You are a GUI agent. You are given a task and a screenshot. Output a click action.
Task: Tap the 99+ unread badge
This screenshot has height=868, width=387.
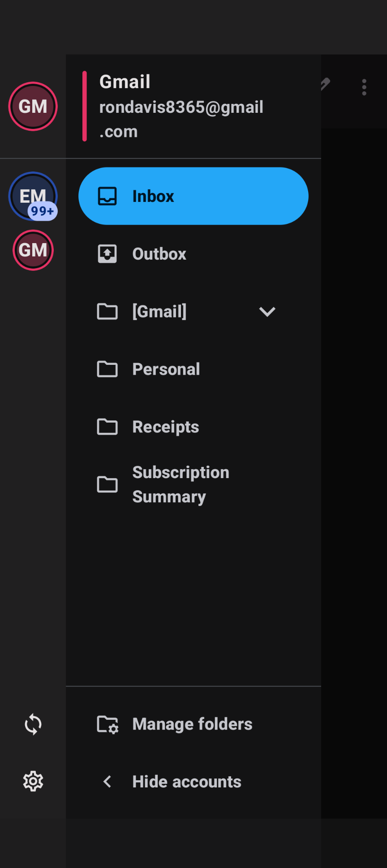[43, 211]
